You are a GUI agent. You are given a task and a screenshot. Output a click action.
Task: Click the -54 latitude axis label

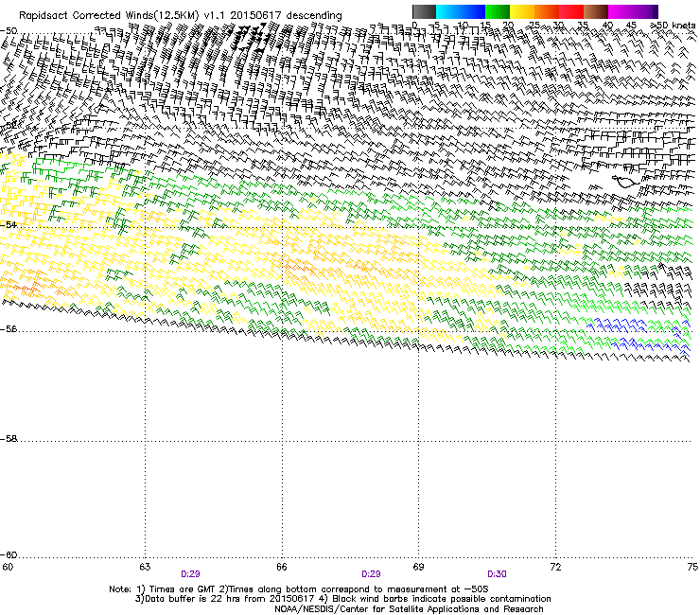9,225
